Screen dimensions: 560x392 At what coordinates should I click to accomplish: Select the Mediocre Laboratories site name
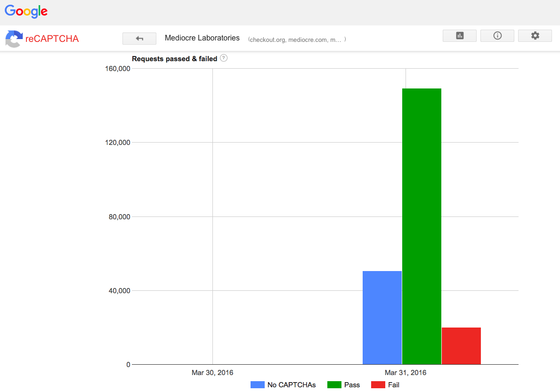click(x=202, y=38)
